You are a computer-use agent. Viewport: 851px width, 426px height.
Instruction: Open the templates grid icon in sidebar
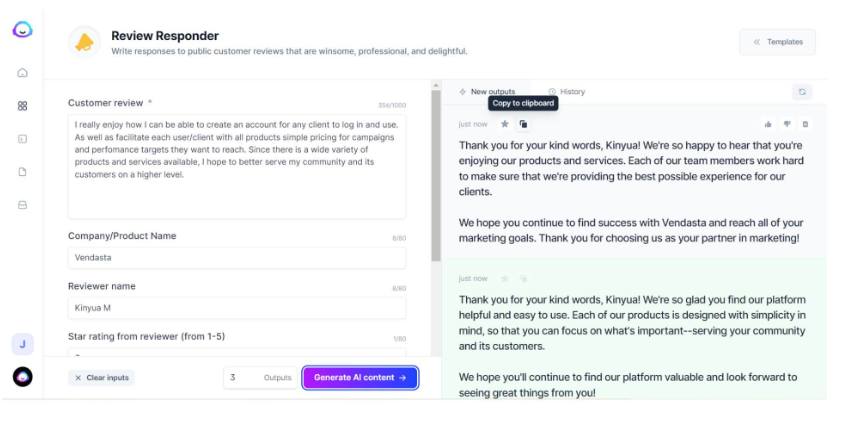pos(22,106)
